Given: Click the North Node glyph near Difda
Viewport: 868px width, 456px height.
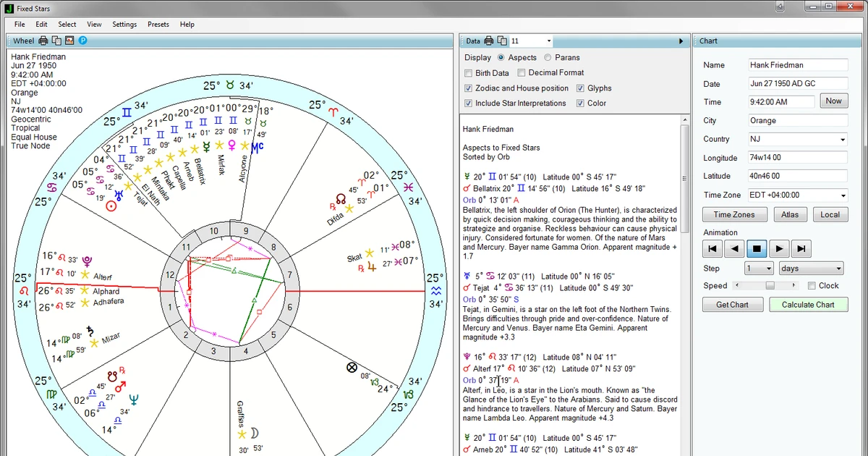Looking at the screenshot, I should pos(341,198).
